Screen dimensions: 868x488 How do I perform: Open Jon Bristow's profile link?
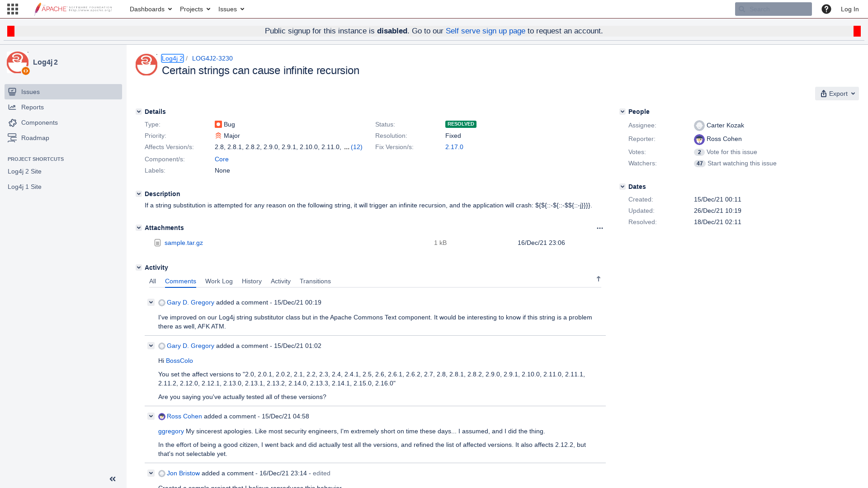183,473
